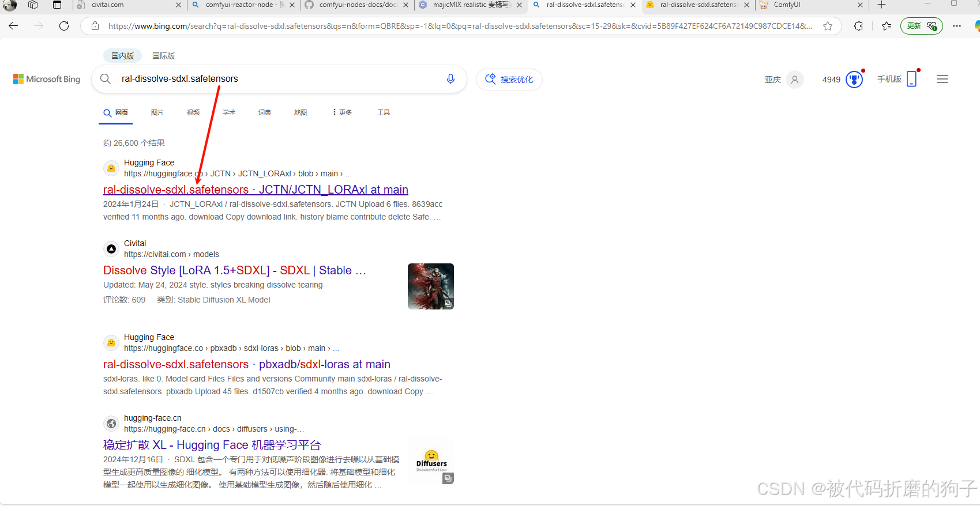980x506 pixels.
Task: Select the 视频 search tab
Action: (193, 113)
